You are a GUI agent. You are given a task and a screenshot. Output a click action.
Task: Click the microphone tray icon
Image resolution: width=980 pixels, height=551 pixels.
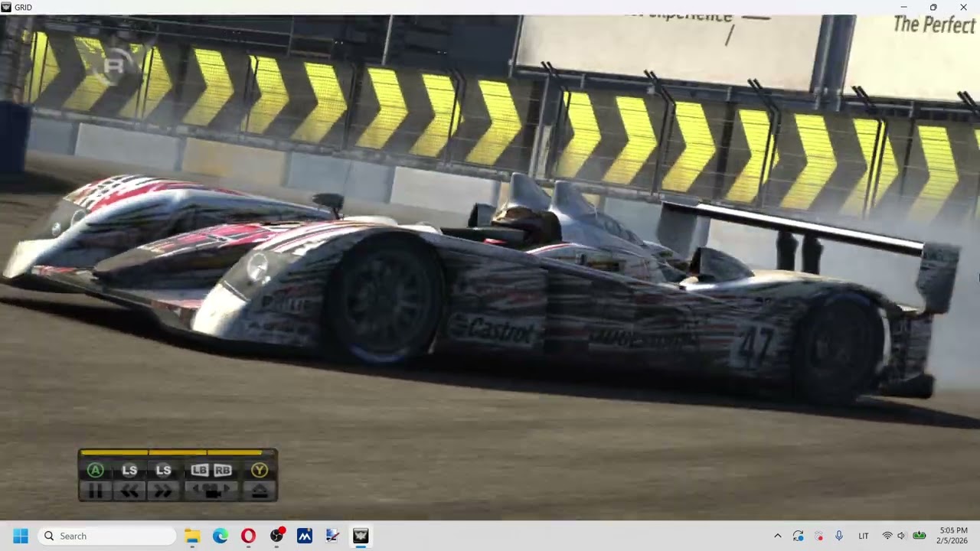pos(839,536)
